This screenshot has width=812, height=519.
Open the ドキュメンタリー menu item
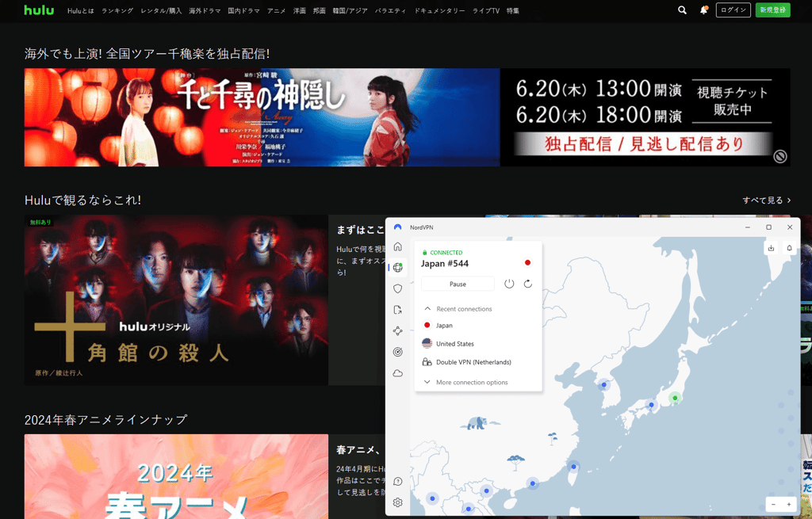point(439,10)
